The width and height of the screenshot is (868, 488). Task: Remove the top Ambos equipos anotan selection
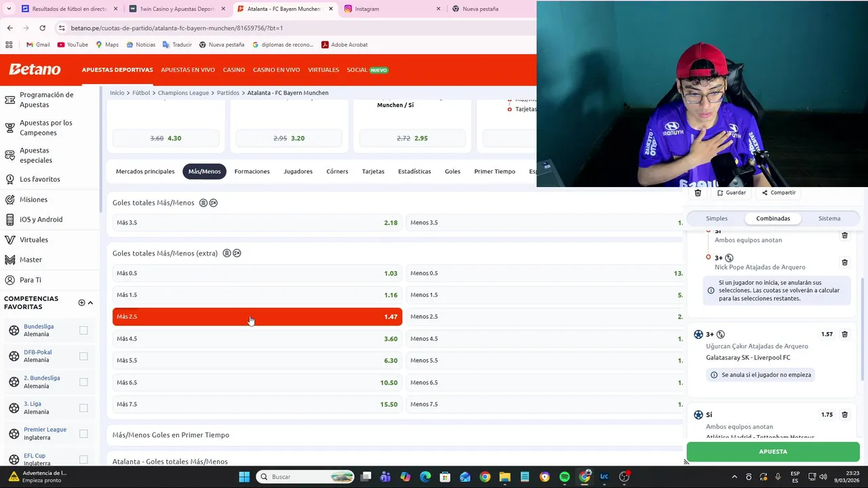point(844,235)
